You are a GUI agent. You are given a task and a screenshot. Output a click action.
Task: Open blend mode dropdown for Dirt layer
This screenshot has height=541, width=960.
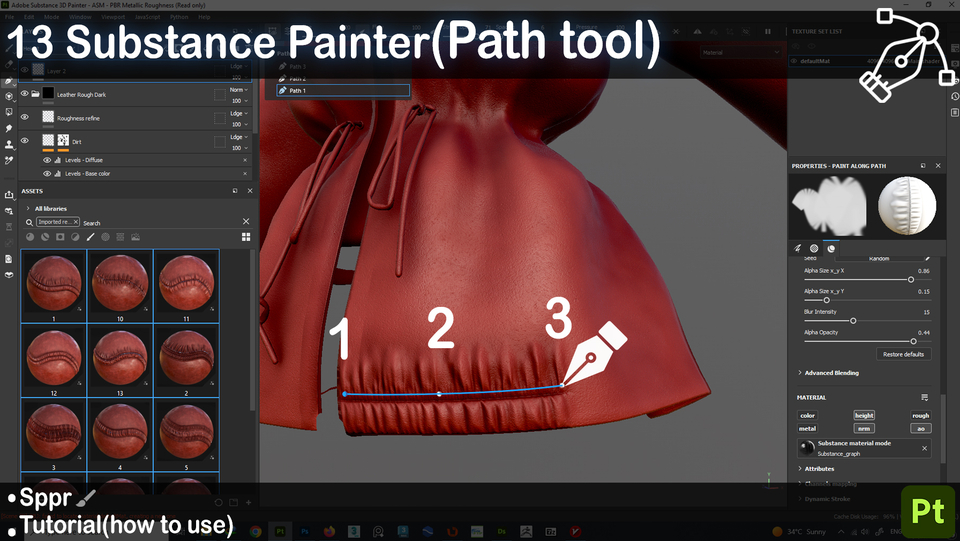(x=239, y=137)
